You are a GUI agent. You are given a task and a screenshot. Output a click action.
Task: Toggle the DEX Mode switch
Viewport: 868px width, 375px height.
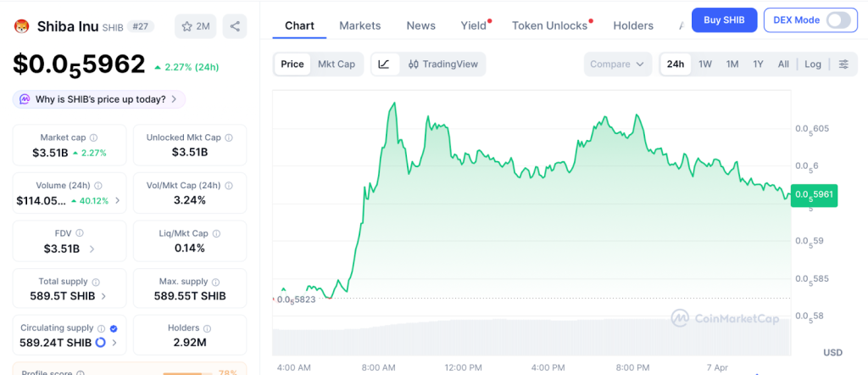click(x=837, y=20)
